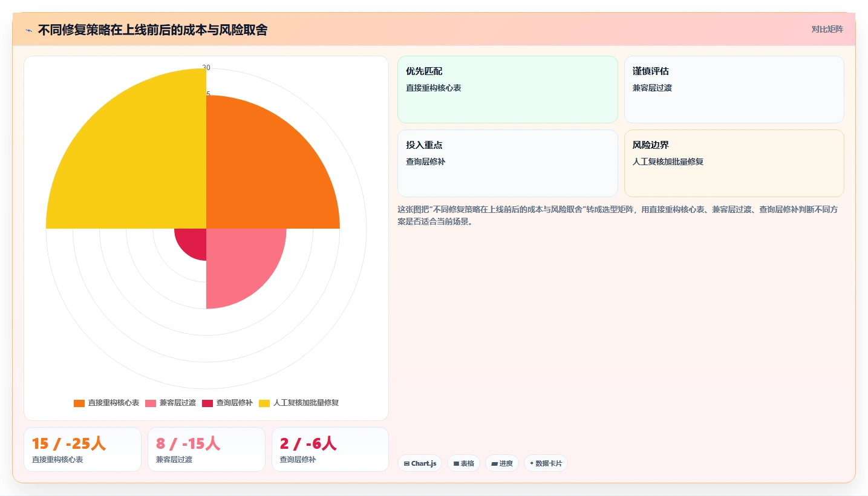Click 兼容层过渡 inside the 谨慎评估 card
The image size is (868, 496).
click(652, 88)
